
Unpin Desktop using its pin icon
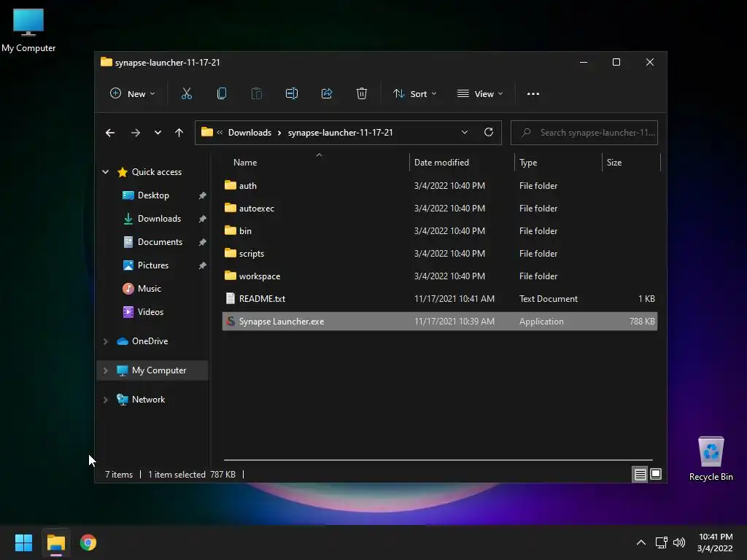click(x=202, y=195)
